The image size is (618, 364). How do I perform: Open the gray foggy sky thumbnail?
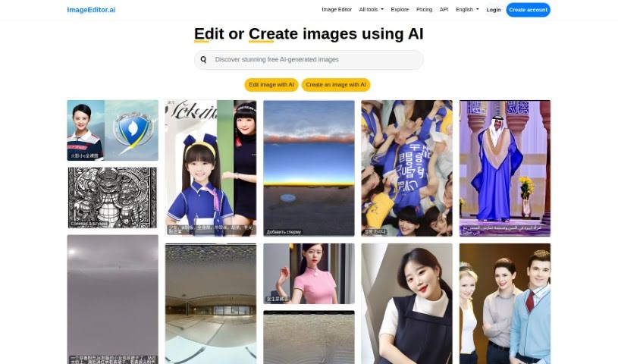(113, 300)
